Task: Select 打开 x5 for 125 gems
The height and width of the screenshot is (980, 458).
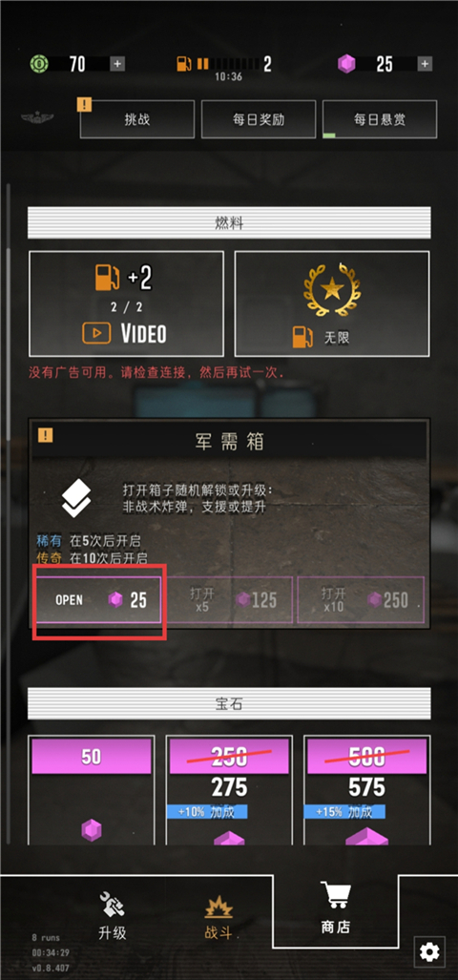Action: click(x=230, y=600)
